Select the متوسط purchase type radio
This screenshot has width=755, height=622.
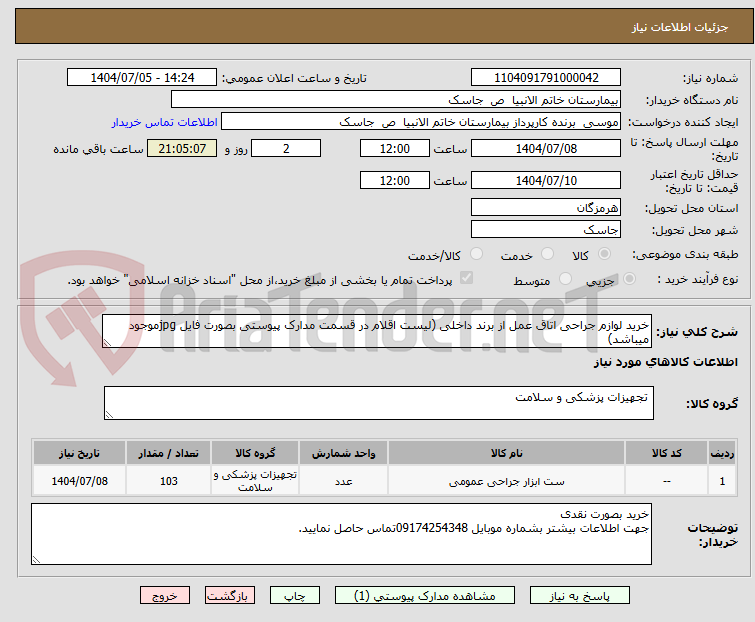tap(565, 278)
